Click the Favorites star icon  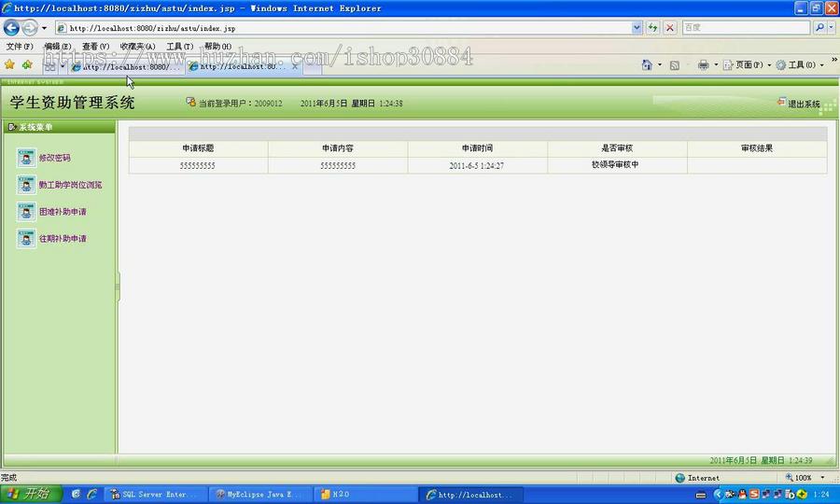tap(9, 64)
